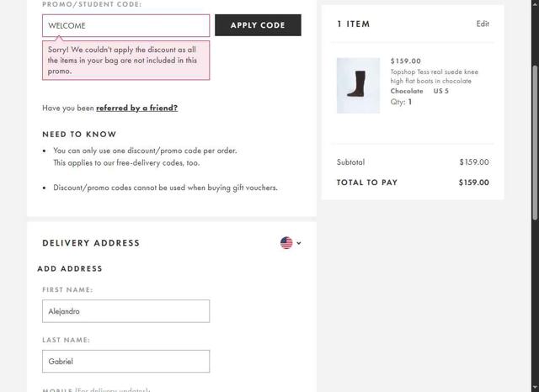
Task: Click the DELIVERY ADDRESS section heading
Action: (91, 243)
